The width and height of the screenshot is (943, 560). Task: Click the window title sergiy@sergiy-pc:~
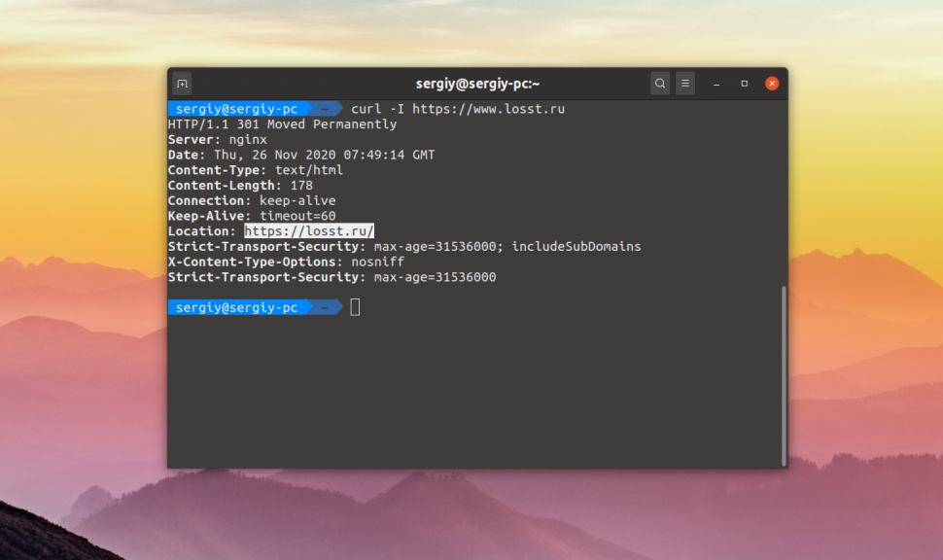(x=477, y=84)
